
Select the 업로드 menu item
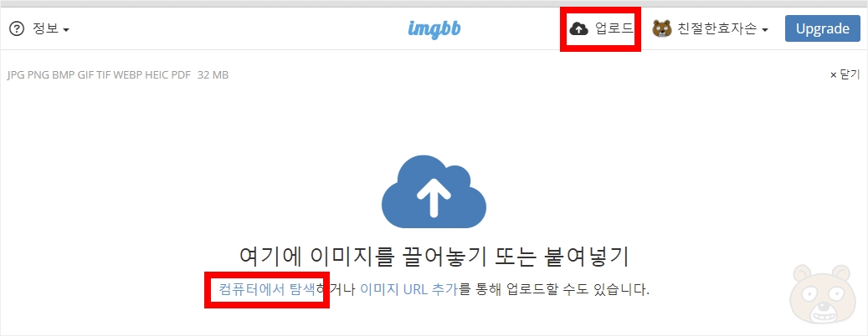click(x=601, y=28)
